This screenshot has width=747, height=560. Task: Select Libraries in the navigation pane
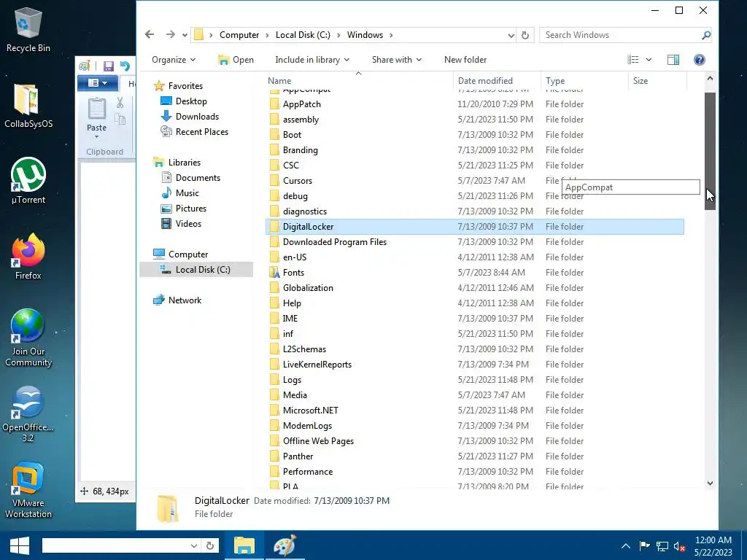pyautogui.click(x=185, y=163)
